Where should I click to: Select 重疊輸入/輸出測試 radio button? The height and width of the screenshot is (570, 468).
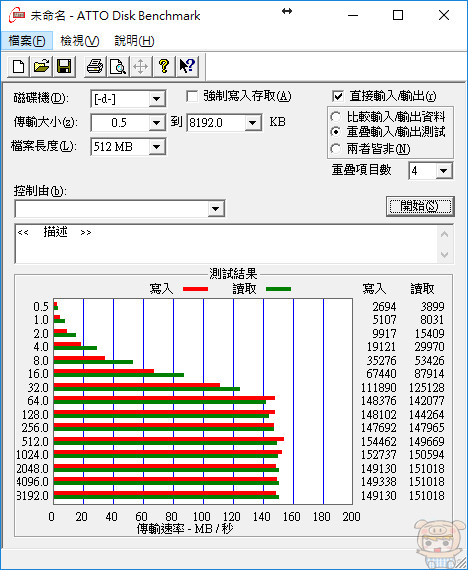335,132
